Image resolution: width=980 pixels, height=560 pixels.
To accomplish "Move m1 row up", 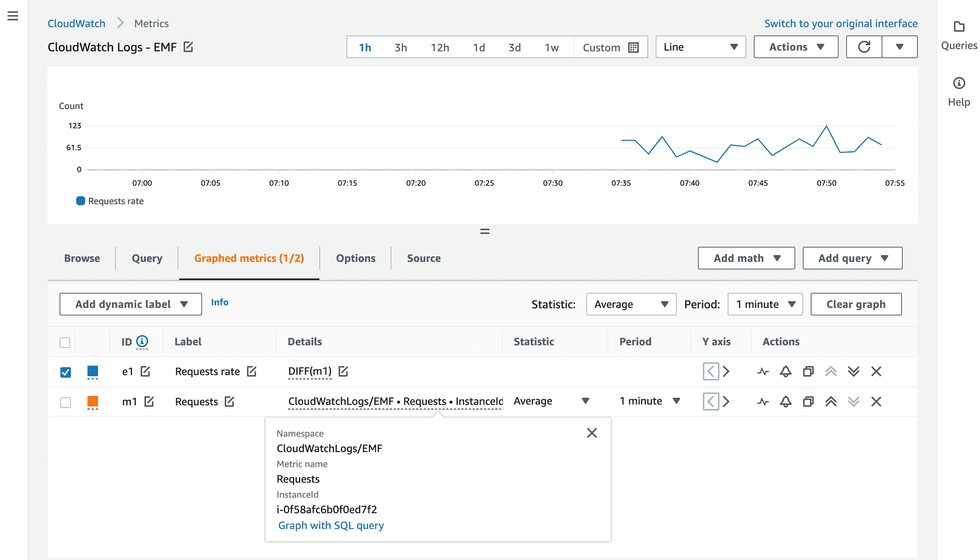I will 831,402.
